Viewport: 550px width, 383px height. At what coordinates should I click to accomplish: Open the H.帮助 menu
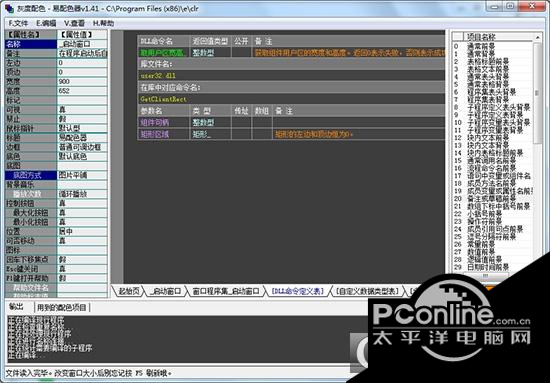coord(103,23)
